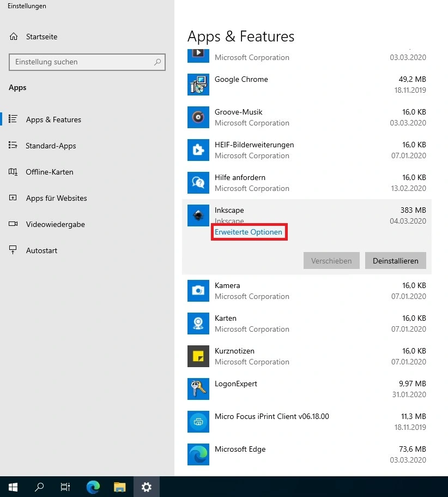Viewport: 448px width, 497px height.
Task: Select the Kamera app icon
Action: pos(198,291)
